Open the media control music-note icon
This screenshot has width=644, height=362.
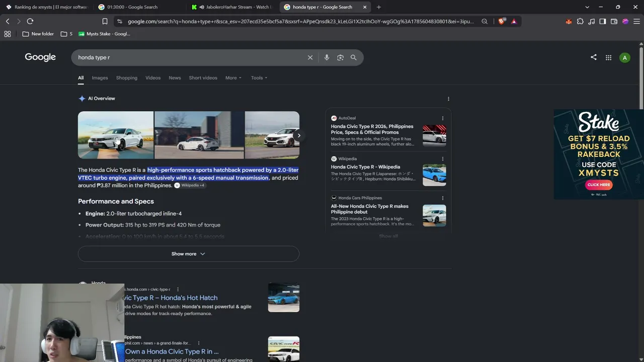pos(591,22)
